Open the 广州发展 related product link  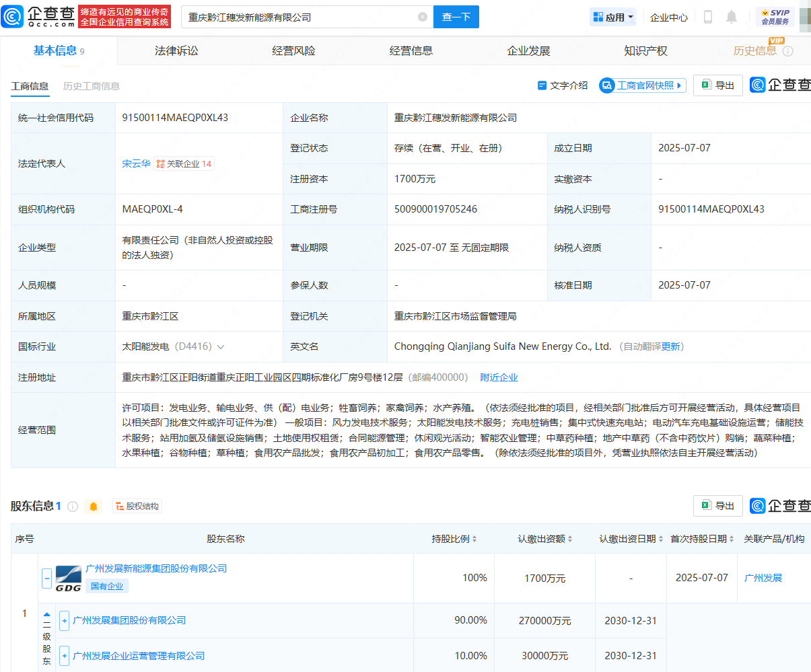tap(763, 578)
